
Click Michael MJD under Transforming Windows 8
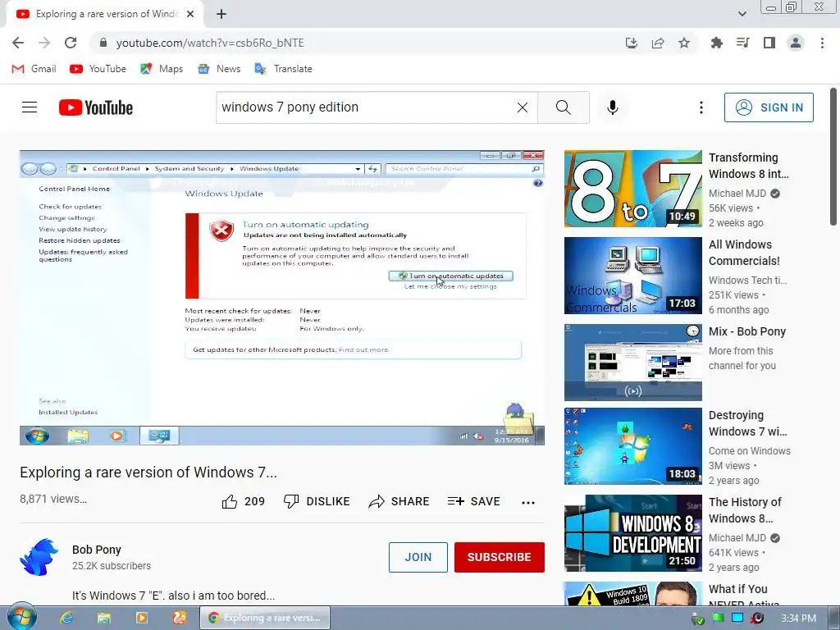pyautogui.click(x=737, y=194)
